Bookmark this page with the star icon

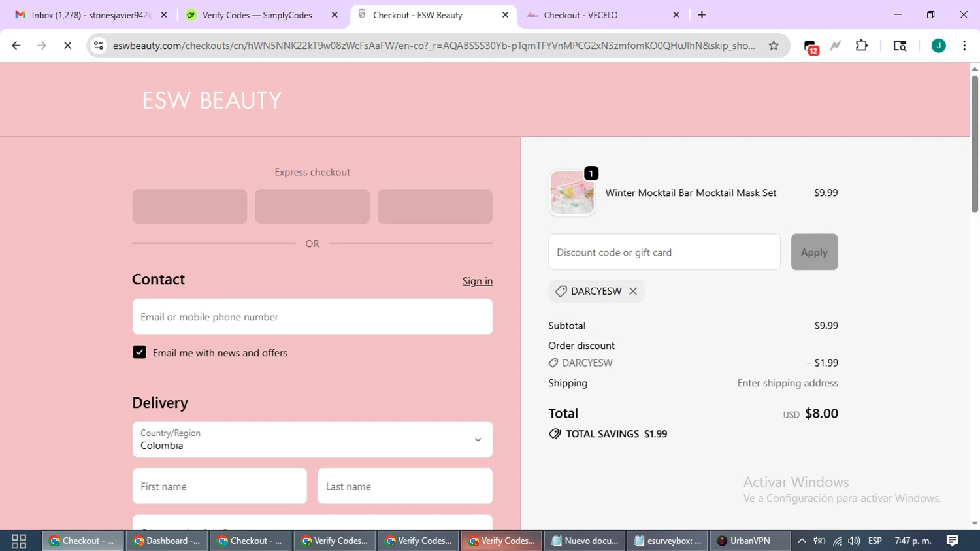[774, 46]
